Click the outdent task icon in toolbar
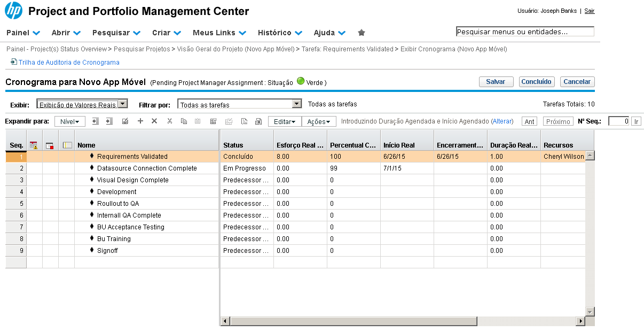This screenshot has width=644, height=332. point(96,121)
